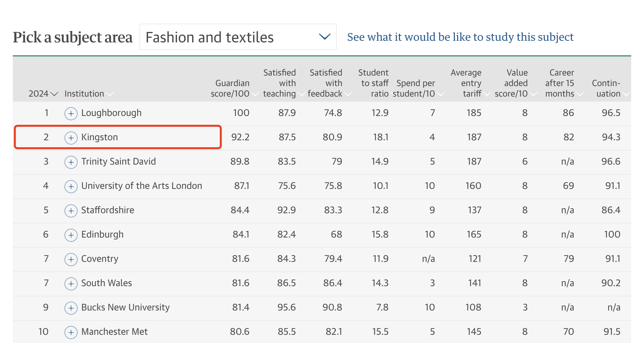Click the Edinburgh institution name
Screen dimensions: 644x343
(x=102, y=235)
